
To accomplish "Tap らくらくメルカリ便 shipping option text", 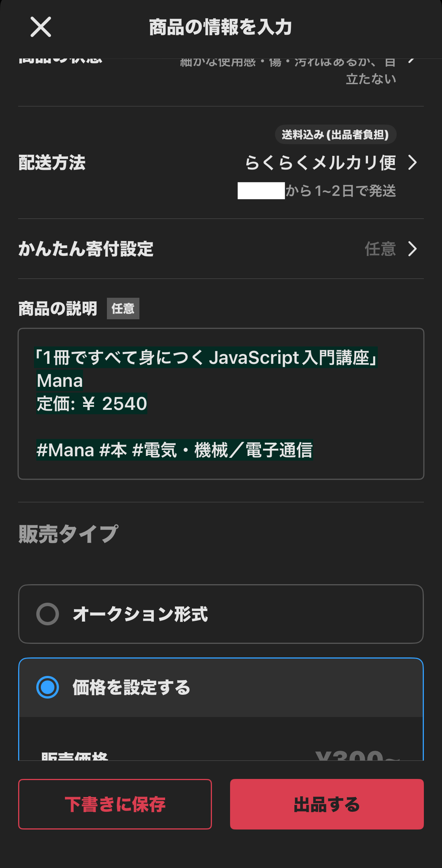I will click(320, 163).
